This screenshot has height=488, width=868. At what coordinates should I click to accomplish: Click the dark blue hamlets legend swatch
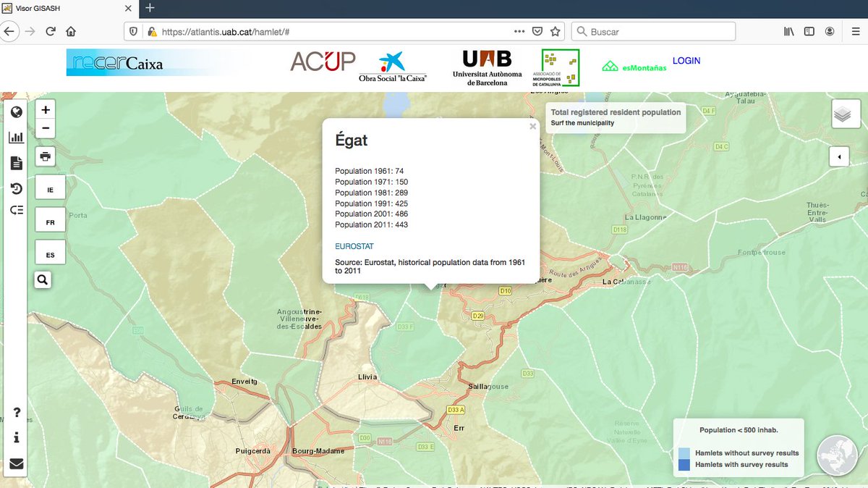[684, 465]
